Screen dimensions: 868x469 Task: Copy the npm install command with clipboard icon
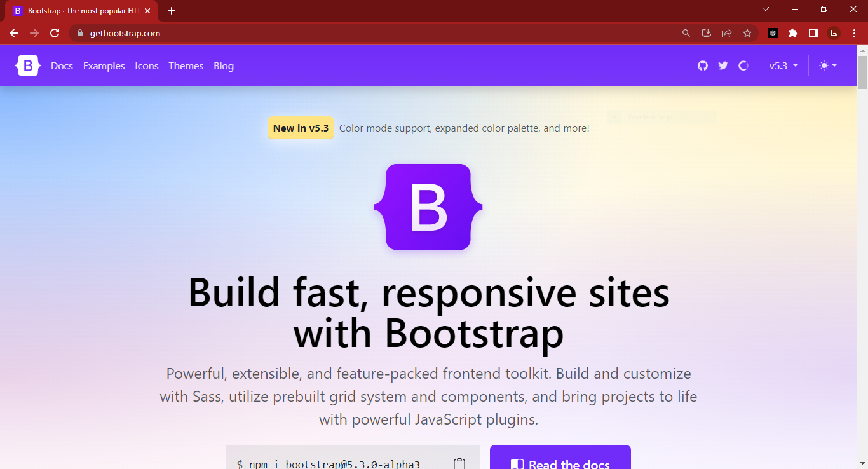click(459, 464)
